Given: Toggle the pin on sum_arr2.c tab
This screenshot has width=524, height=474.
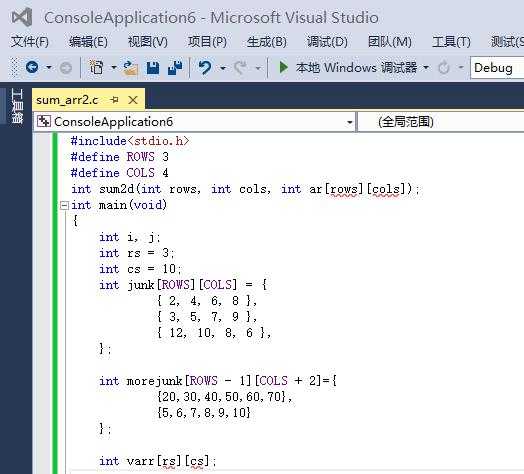Looking at the screenshot, I should [x=114, y=100].
